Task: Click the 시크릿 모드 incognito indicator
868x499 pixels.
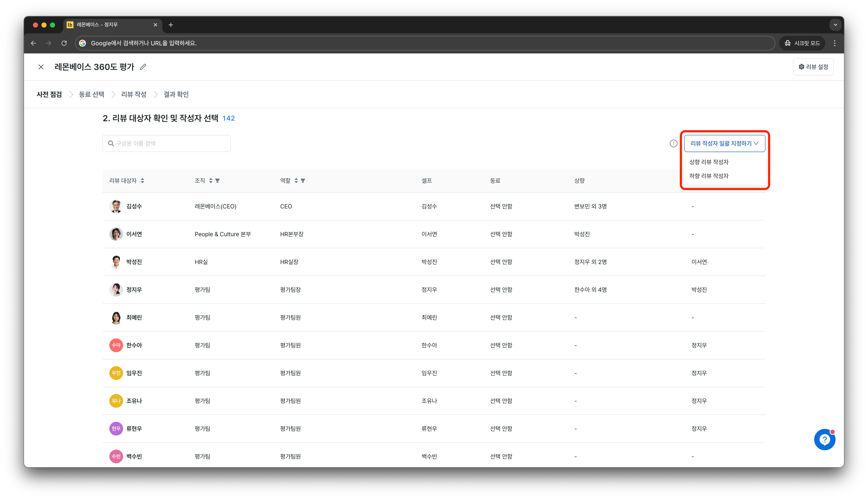Action: coord(802,43)
